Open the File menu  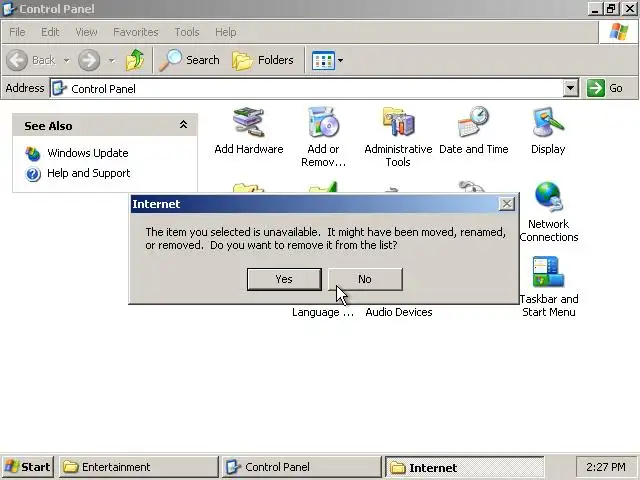[17, 32]
